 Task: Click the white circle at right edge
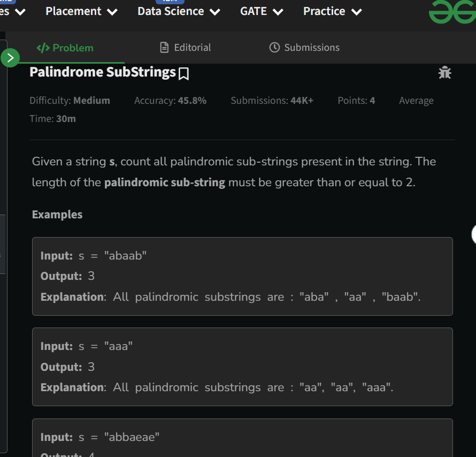click(474, 234)
